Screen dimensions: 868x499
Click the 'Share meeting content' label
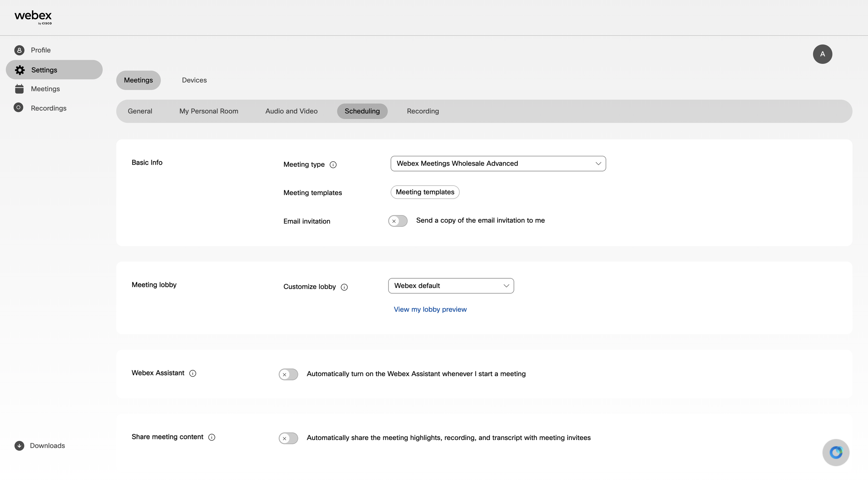(x=167, y=437)
